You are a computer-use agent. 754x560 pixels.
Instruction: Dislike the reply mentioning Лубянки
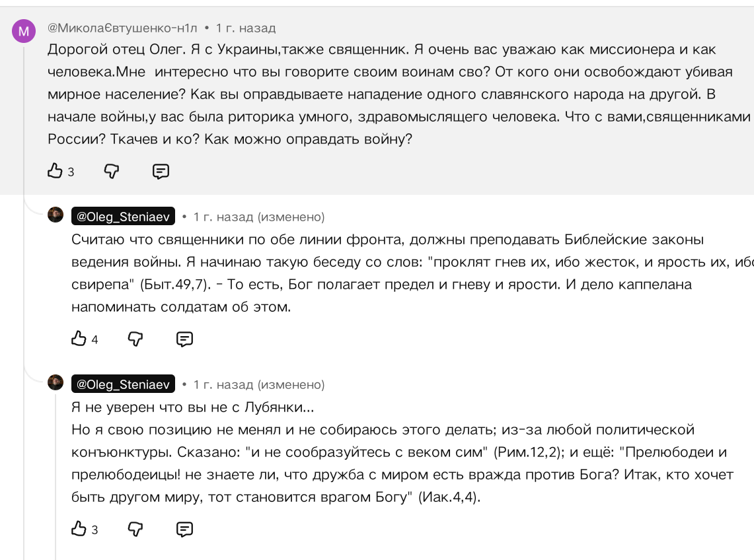[x=135, y=529]
